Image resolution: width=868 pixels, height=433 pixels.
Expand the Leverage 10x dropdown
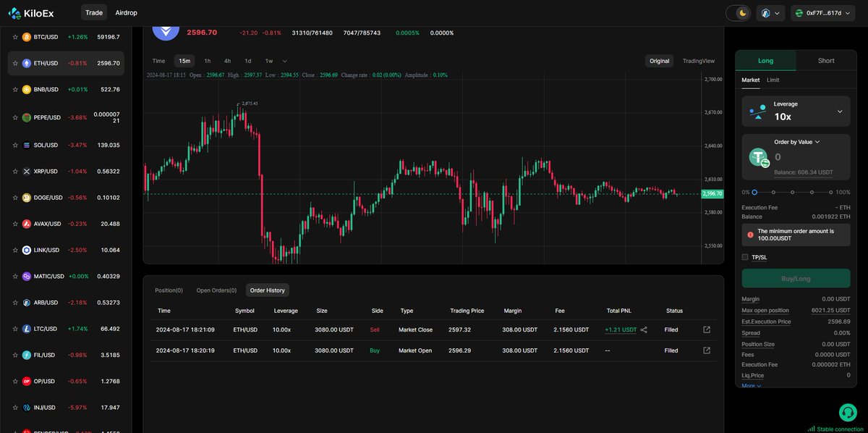[x=796, y=111]
